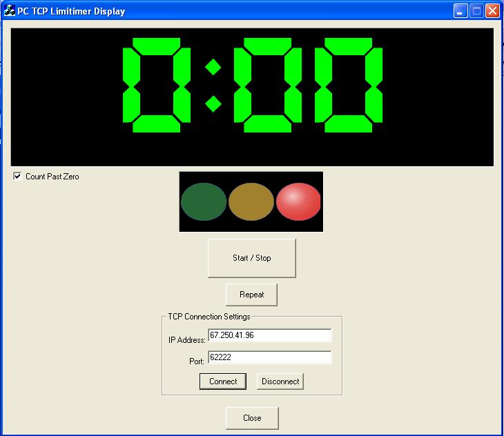Click the red indicator light

pos(298,201)
